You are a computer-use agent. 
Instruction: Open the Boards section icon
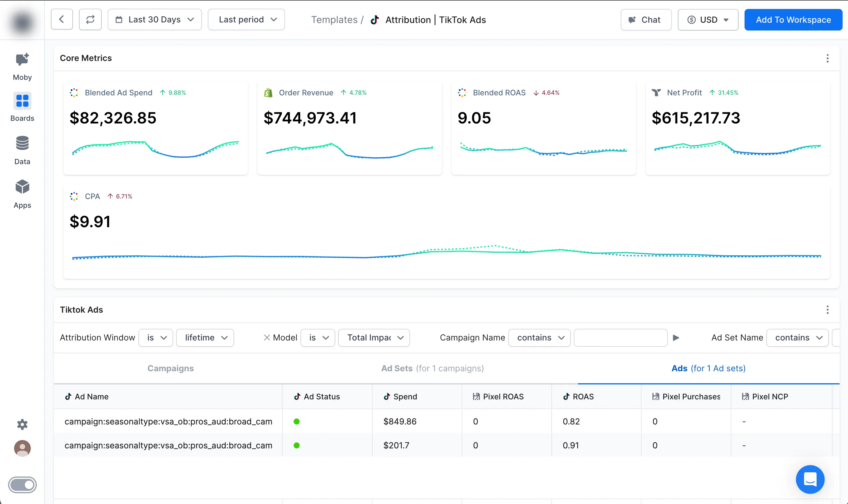[22, 101]
